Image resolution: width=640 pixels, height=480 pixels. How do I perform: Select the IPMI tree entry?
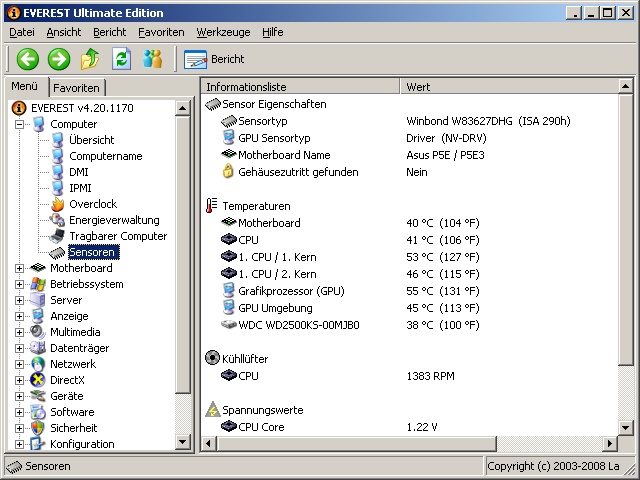tap(80, 188)
